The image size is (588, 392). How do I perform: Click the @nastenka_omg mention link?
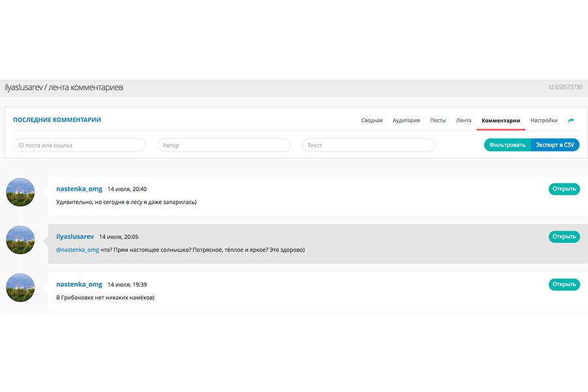click(x=78, y=250)
